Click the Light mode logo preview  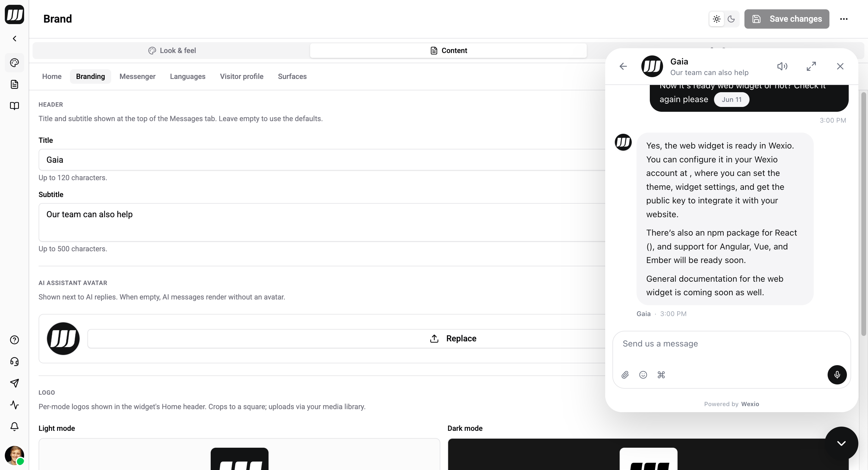(239, 454)
